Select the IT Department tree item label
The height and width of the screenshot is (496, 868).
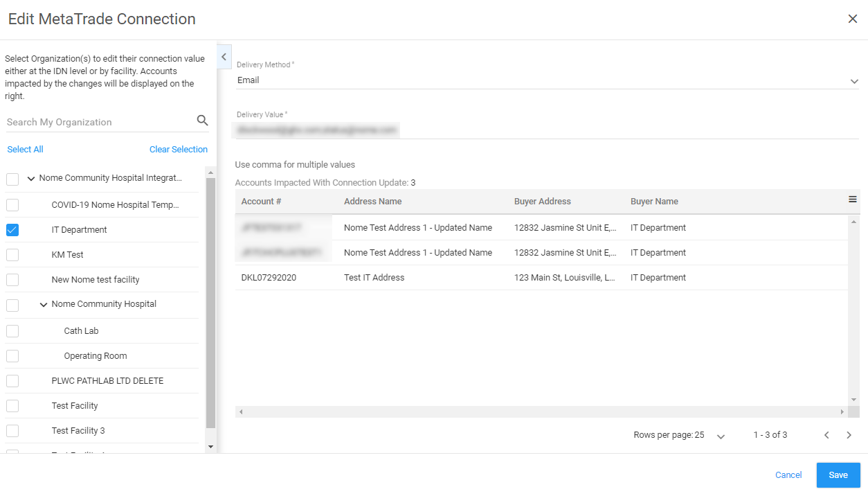79,230
